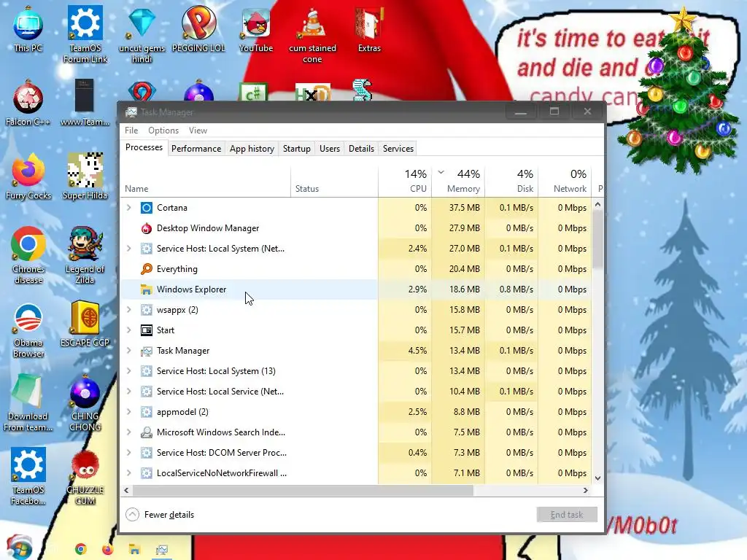Select the Cortana process icon

(146, 208)
